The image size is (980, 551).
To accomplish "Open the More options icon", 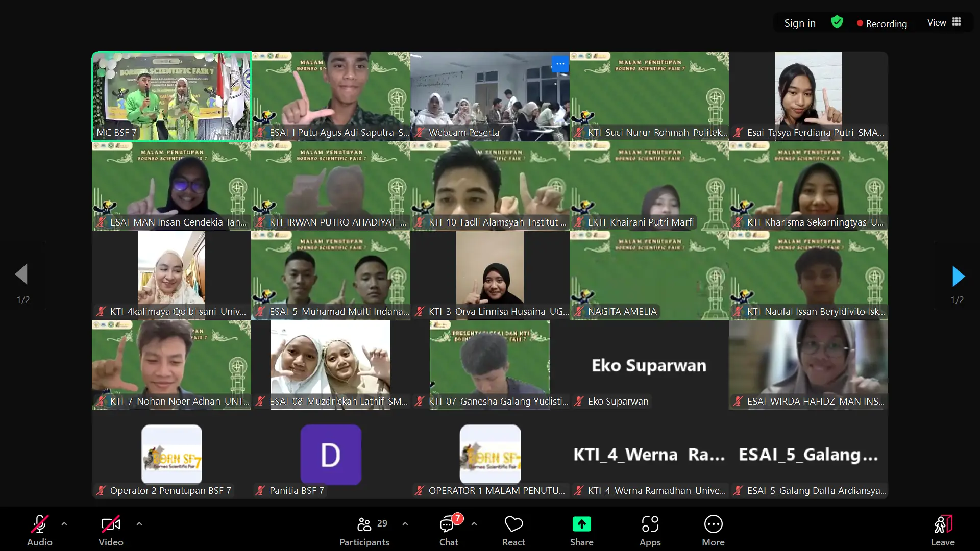I will coord(713,524).
